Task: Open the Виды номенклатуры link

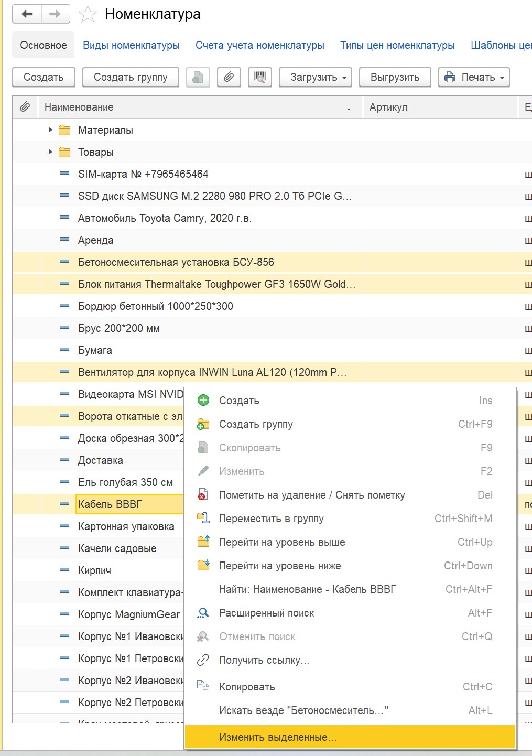Action: pyautogui.click(x=132, y=45)
